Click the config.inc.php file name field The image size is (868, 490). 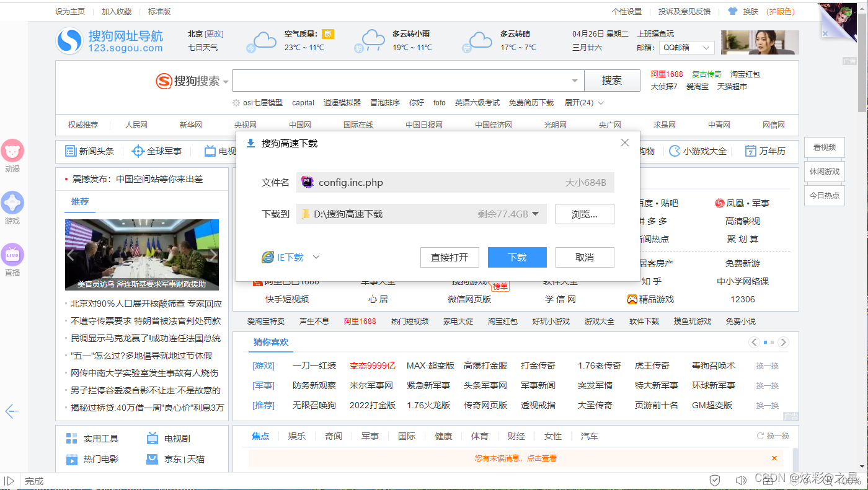(x=455, y=183)
